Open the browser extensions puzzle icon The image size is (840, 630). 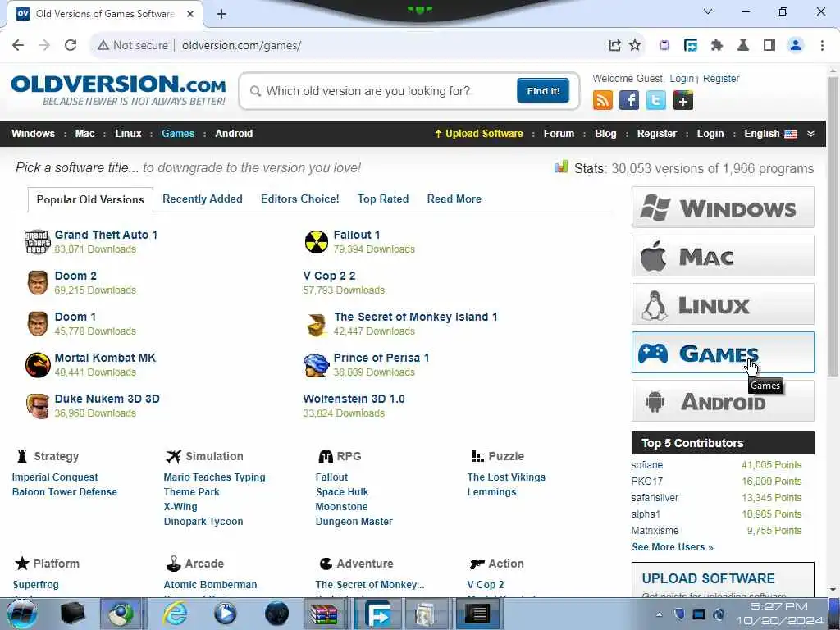point(717,46)
